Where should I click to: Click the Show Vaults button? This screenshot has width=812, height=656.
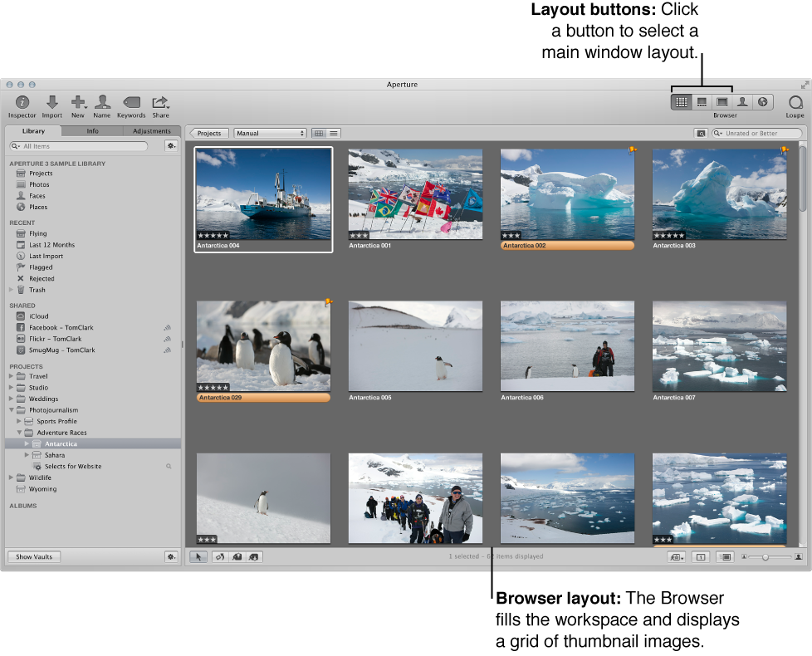point(33,556)
